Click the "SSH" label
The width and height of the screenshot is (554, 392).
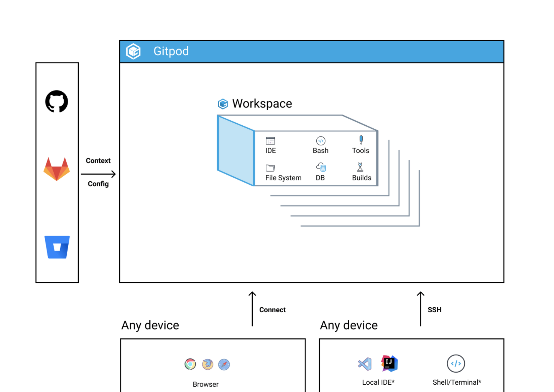point(434,310)
